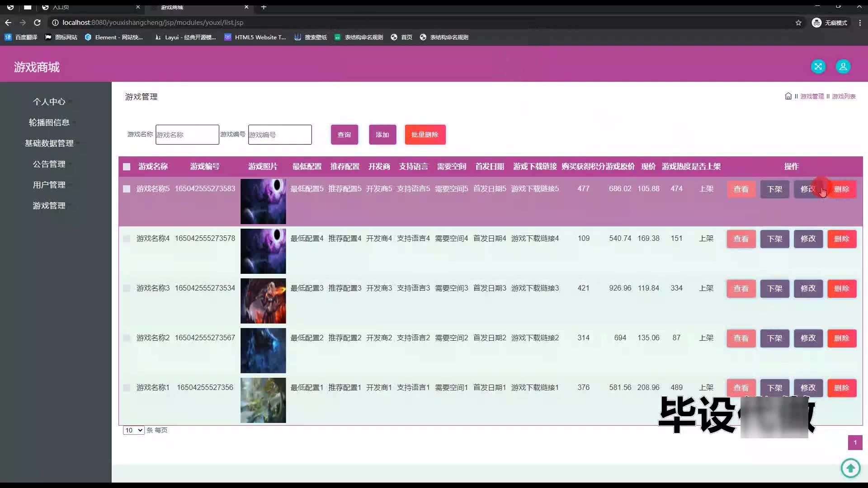
Task: Click the 批量删除 batch delete button
Action: (425, 135)
